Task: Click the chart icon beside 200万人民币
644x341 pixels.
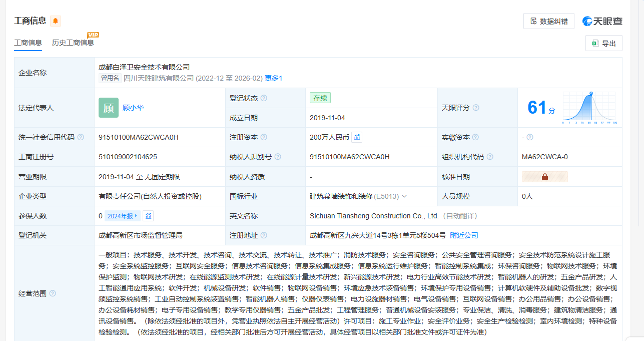Action: (x=357, y=137)
